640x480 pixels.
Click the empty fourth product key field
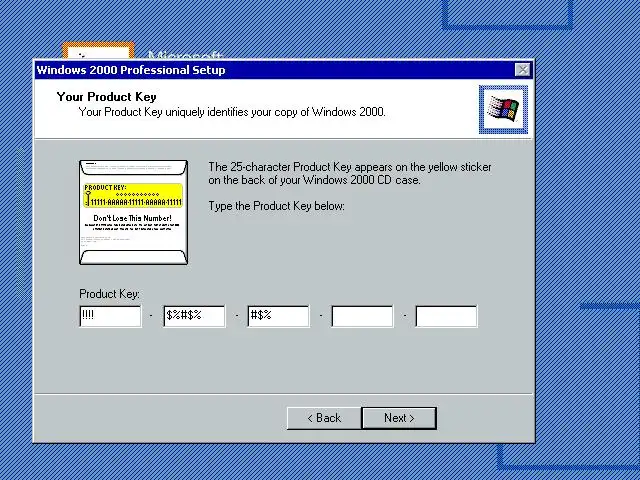click(x=362, y=316)
